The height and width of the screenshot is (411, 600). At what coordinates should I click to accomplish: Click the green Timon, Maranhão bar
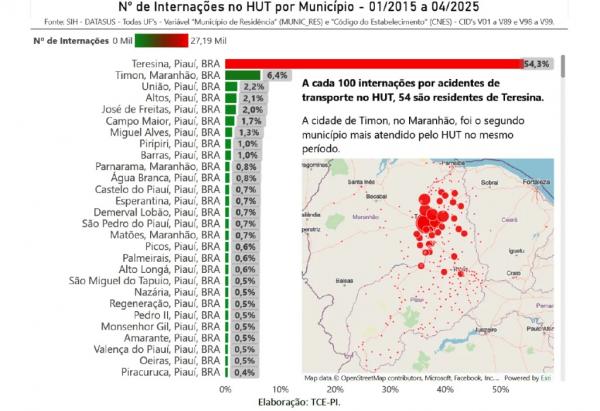click(x=243, y=75)
